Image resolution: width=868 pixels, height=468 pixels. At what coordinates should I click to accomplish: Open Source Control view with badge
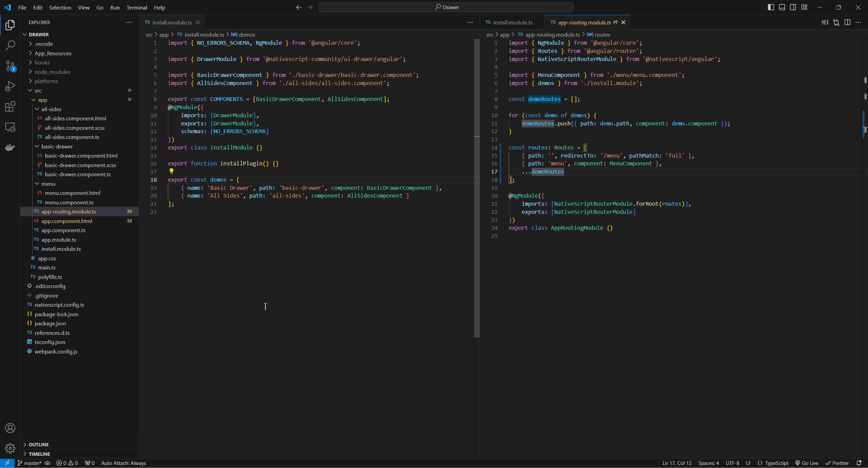[10, 66]
